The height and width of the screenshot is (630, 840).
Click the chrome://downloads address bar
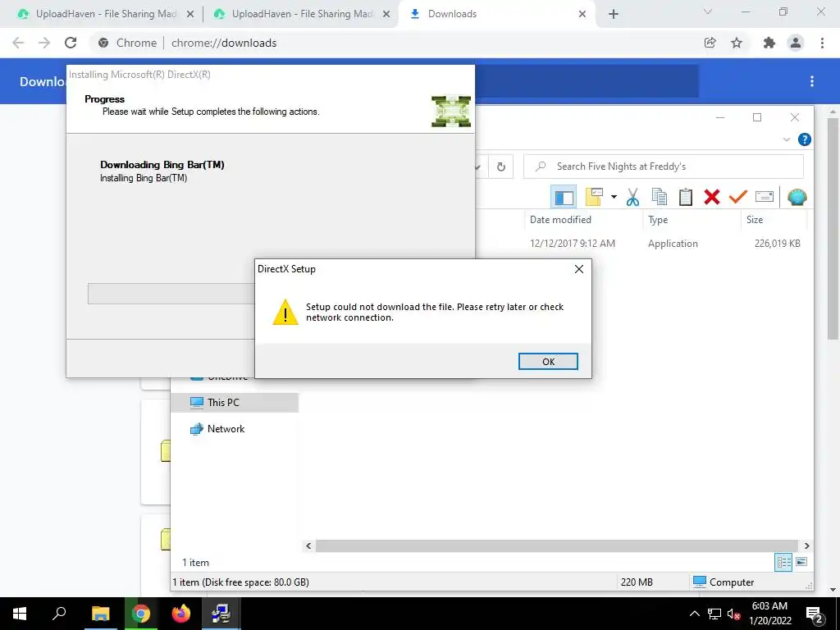pyautogui.click(x=396, y=43)
